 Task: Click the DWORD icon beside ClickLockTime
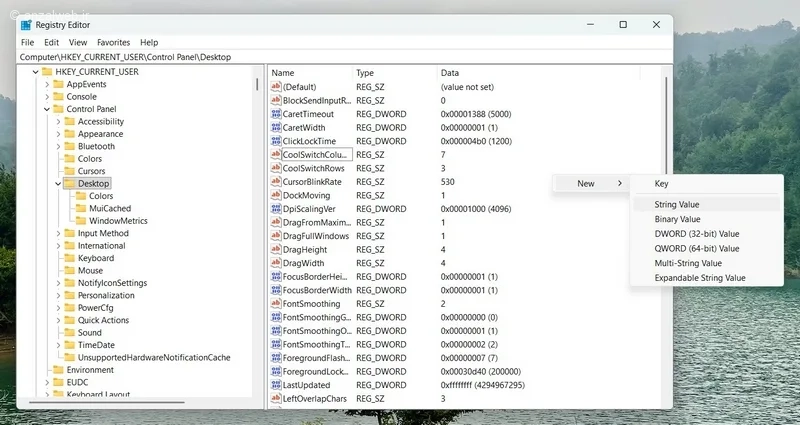pyautogui.click(x=276, y=141)
